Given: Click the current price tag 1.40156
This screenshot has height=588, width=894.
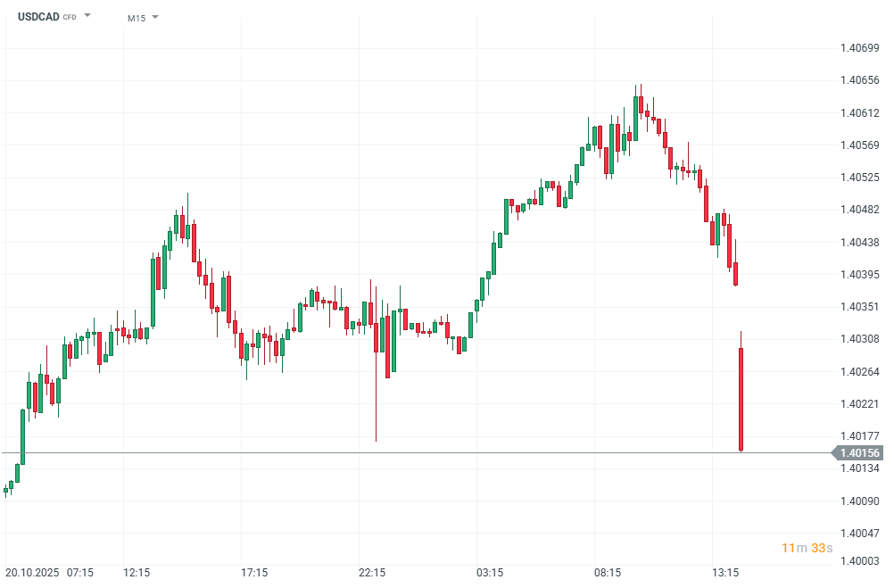Looking at the screenshot, I should tap(860, 453).
